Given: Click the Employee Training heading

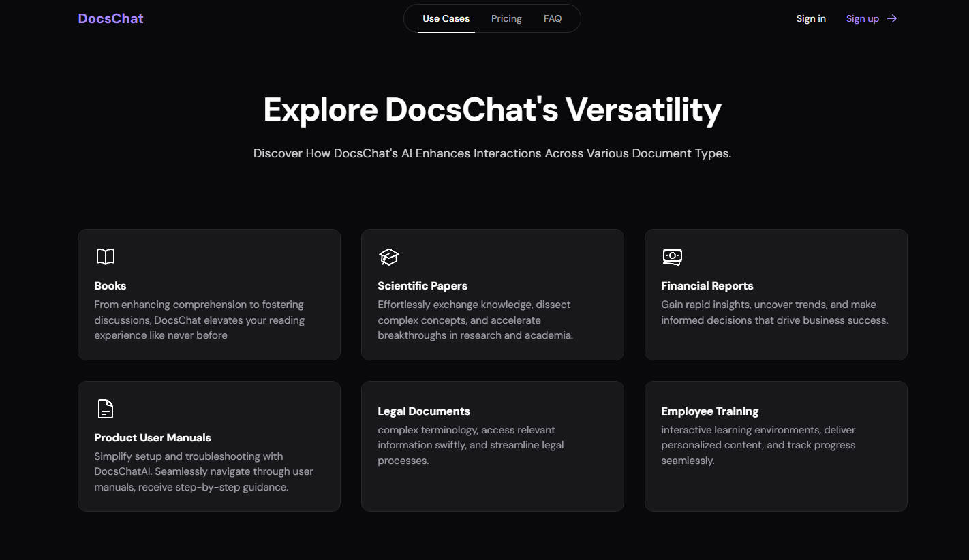Looking at the screenshot, I should 709,411.
